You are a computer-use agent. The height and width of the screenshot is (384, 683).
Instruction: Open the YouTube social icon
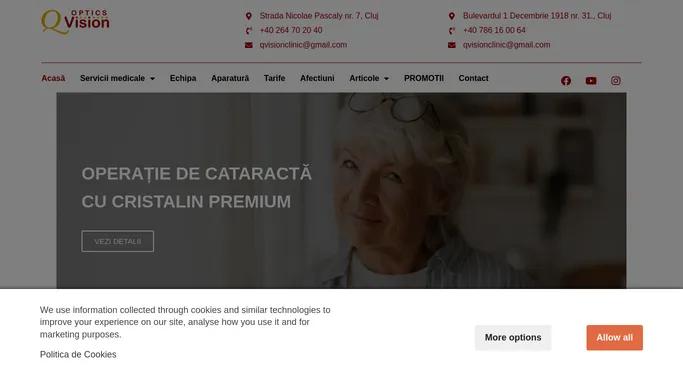coord(591,81)
